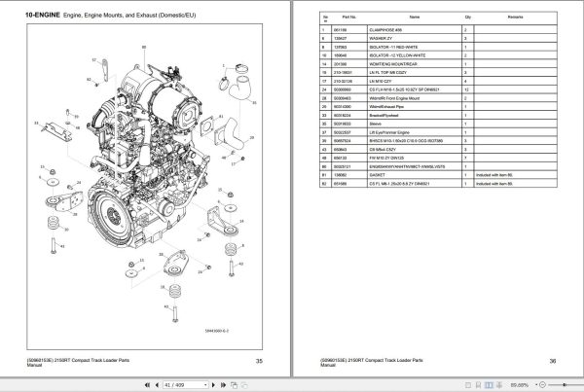The width and height of the screenshot is (584, 392).
Task: Click the 'Name' column header
Action: click(x=415, y=18)
